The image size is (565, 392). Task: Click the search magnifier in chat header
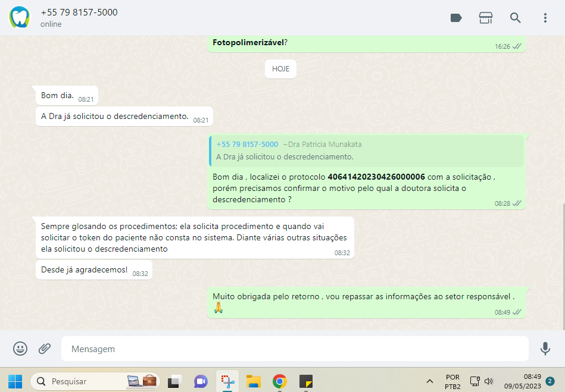516,18
